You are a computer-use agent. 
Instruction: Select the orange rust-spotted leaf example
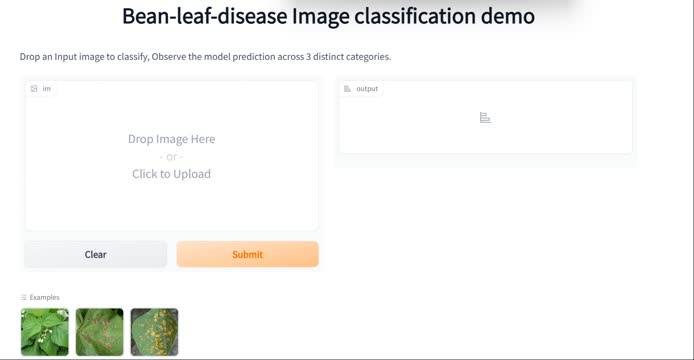pyautogui.click(x=154, y=332)
